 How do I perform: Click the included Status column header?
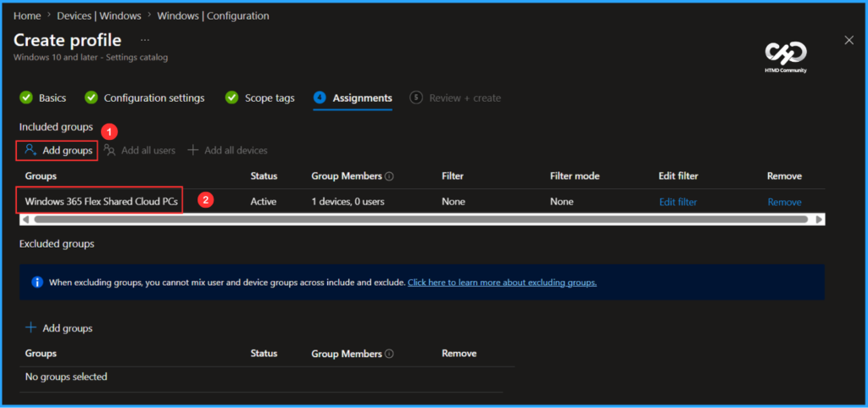(264, 176)
